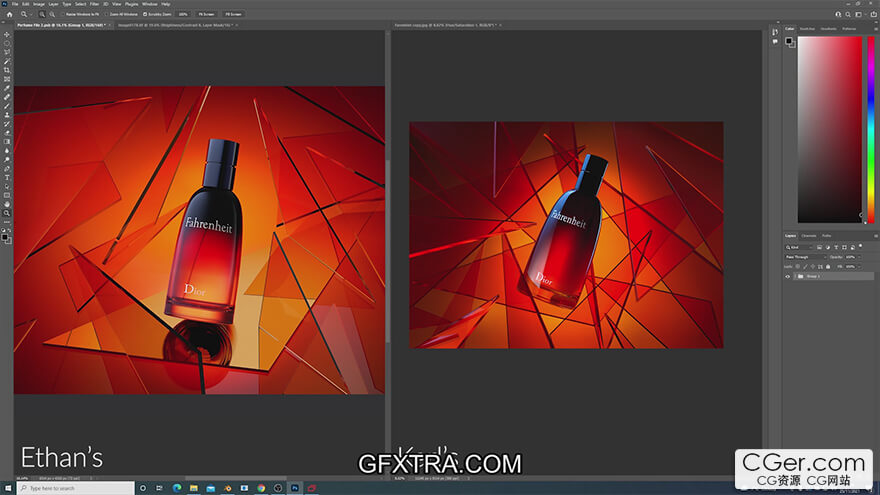Click the 100% zoom button

coord(183,15)
